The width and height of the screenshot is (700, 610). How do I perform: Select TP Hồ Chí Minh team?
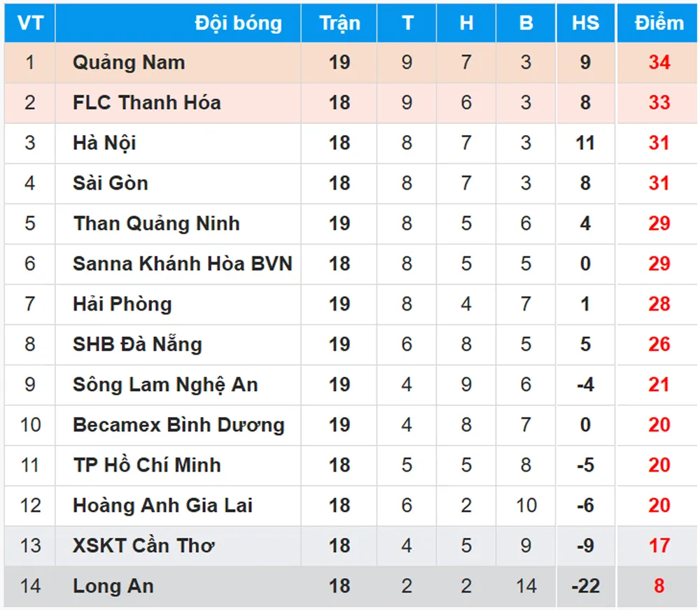[x=147, y=465]
